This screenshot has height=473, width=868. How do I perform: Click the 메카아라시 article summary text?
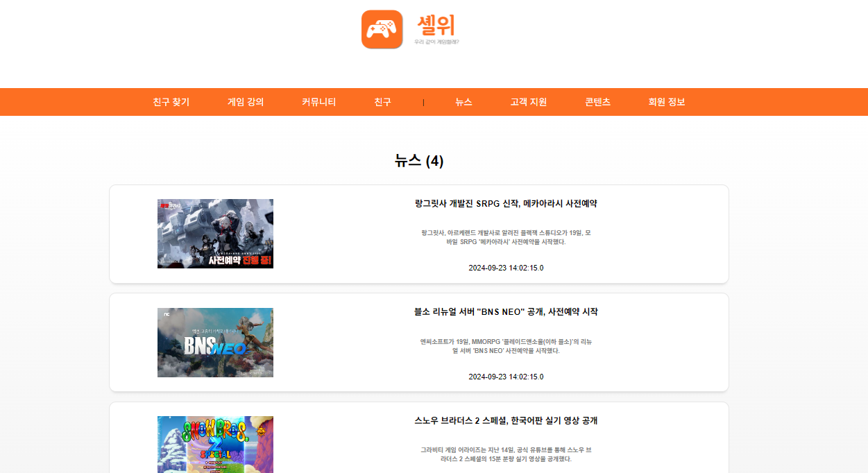(506, 237)
